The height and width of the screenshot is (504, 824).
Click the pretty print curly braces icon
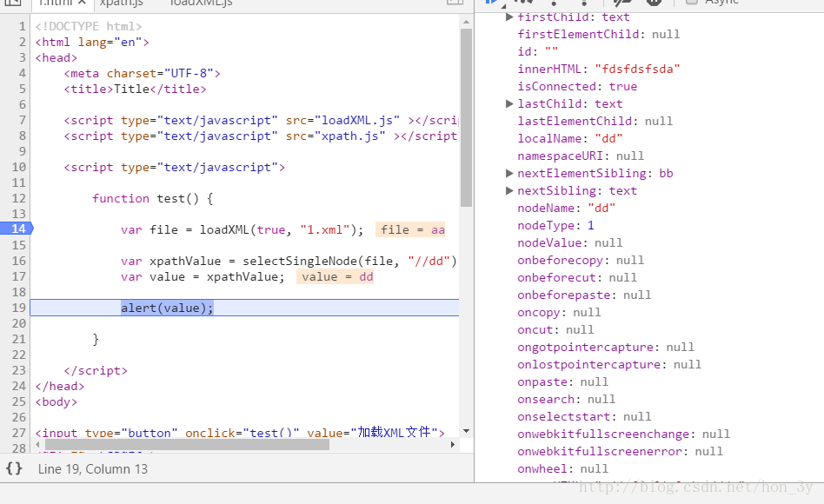tap(14, 468)
